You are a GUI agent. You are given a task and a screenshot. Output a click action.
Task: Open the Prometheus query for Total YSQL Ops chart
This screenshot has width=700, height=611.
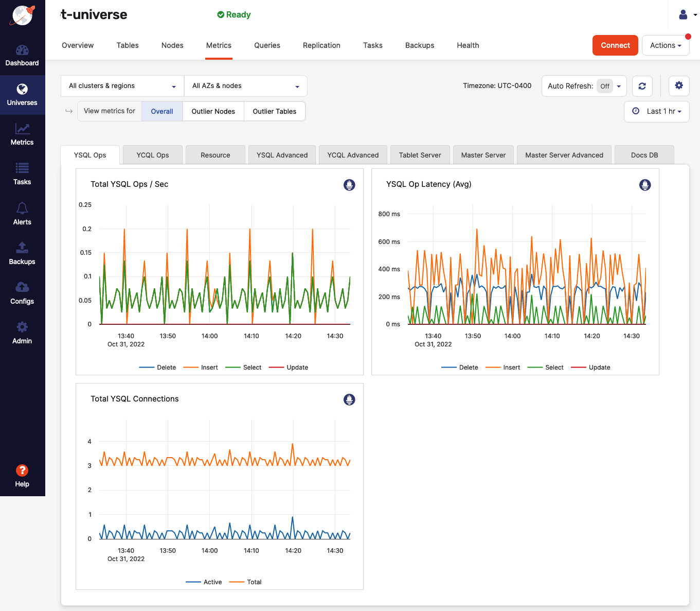[349, 185]
